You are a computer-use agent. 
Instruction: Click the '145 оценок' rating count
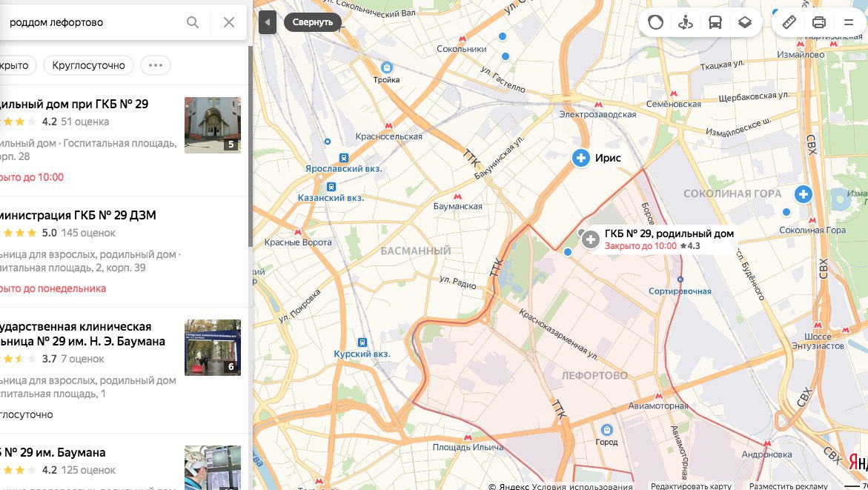click(88, 233)
